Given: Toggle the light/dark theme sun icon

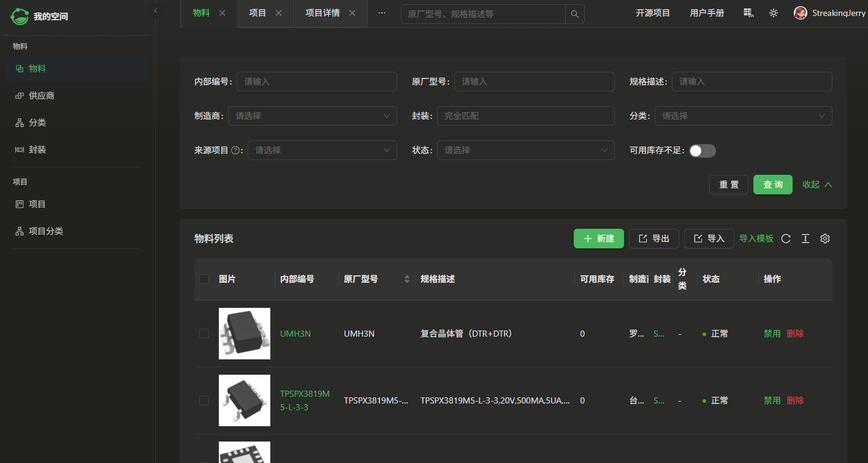Looking at the screenshot, I should [x=774, y=13].
